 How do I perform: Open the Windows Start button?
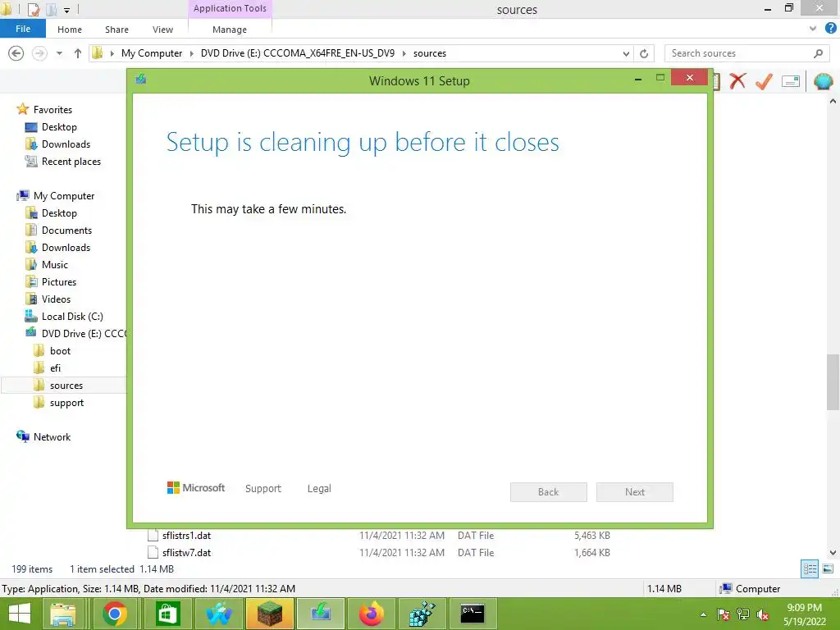click(x=20, y=614)
